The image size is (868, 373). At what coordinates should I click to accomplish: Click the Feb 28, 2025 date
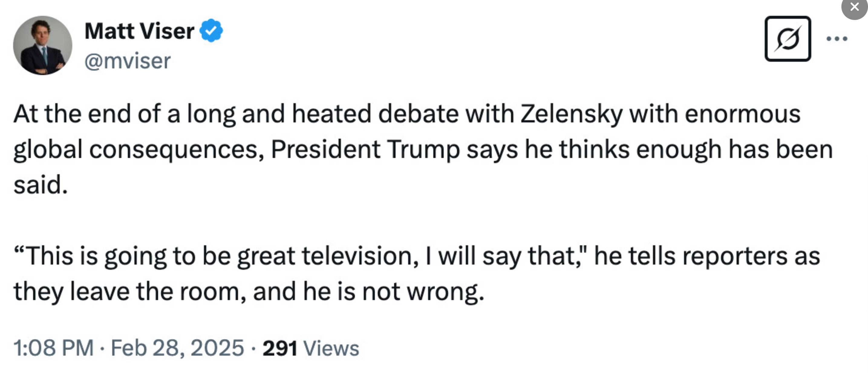[x=177, y=348]
